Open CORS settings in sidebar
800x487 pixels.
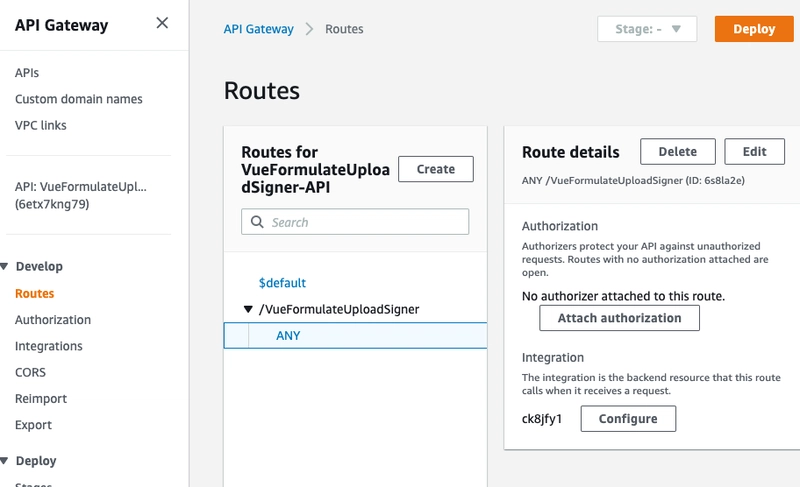(x=30, y=372)
